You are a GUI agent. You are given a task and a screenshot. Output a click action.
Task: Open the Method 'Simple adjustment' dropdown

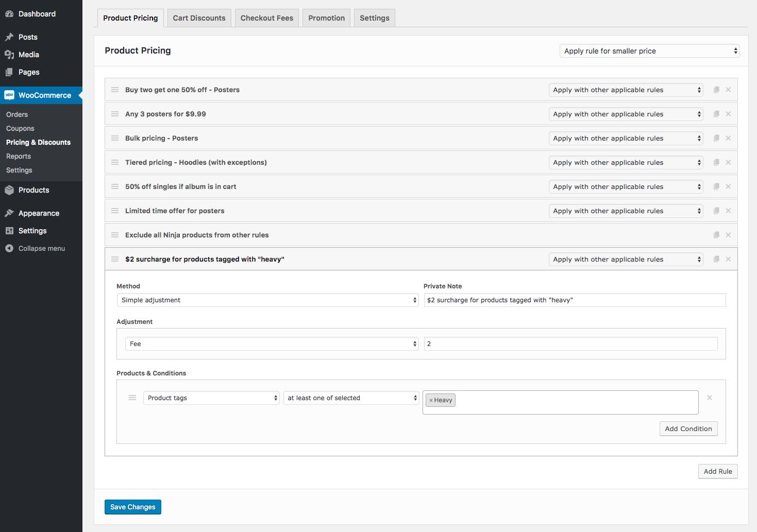(x=267, y=300)
